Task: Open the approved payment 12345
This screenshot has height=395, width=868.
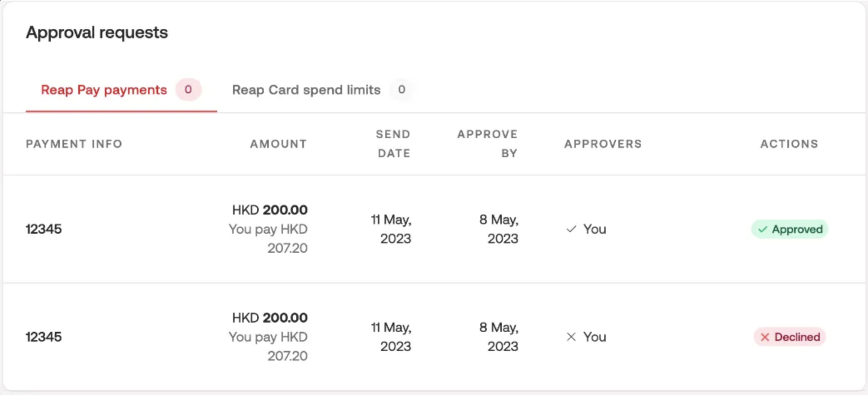Action: pos(44,229)
